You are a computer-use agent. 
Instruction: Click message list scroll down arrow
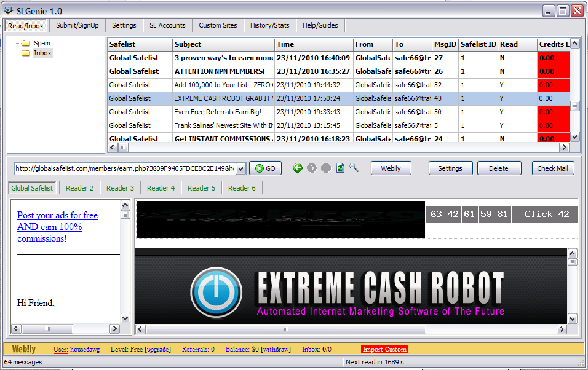[574, 137]
